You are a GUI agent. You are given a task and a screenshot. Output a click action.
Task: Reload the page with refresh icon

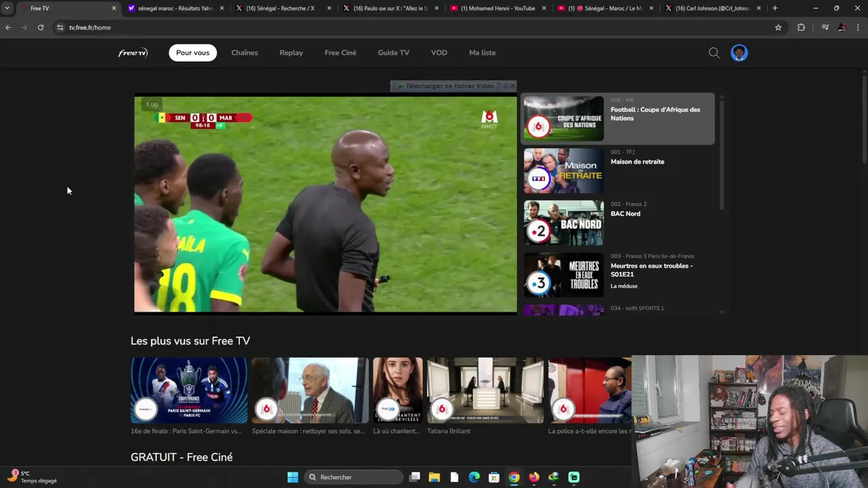(x=41, y=28)
